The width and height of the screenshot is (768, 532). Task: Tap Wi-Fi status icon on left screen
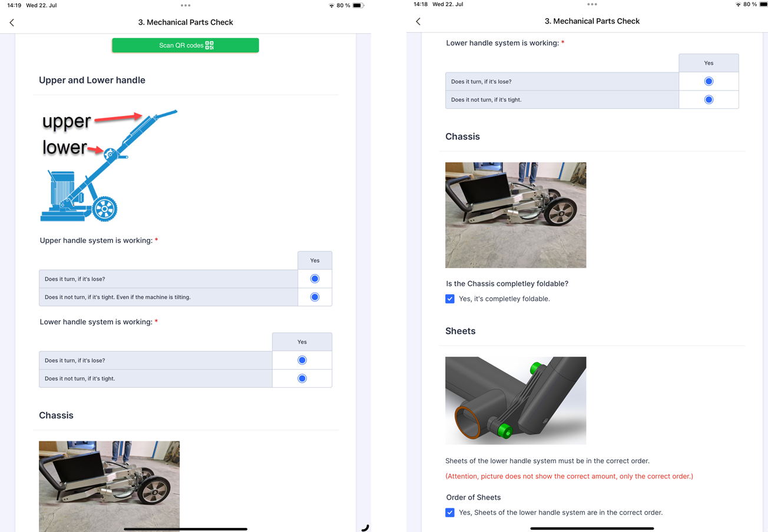[x=332, y=5]
